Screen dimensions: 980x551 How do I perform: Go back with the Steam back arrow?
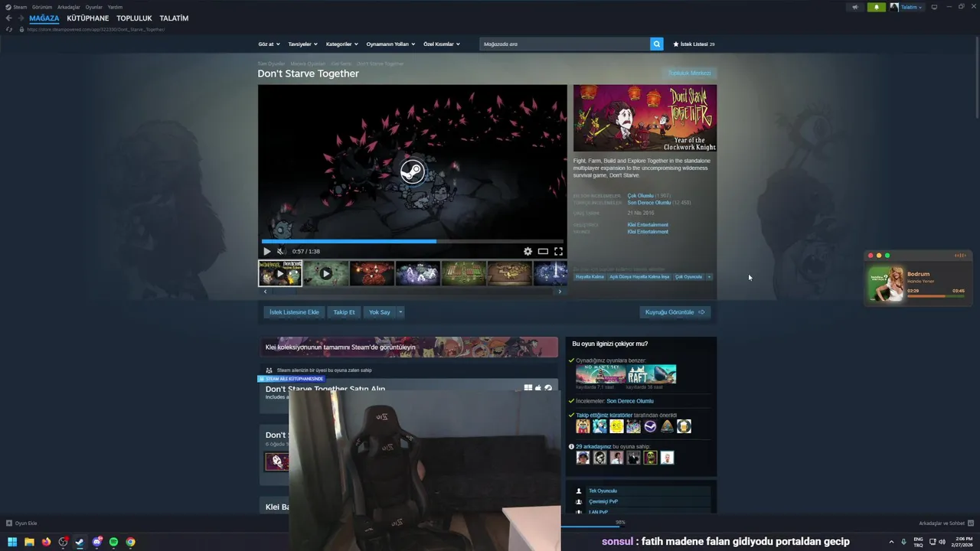[x=9, y=18]
